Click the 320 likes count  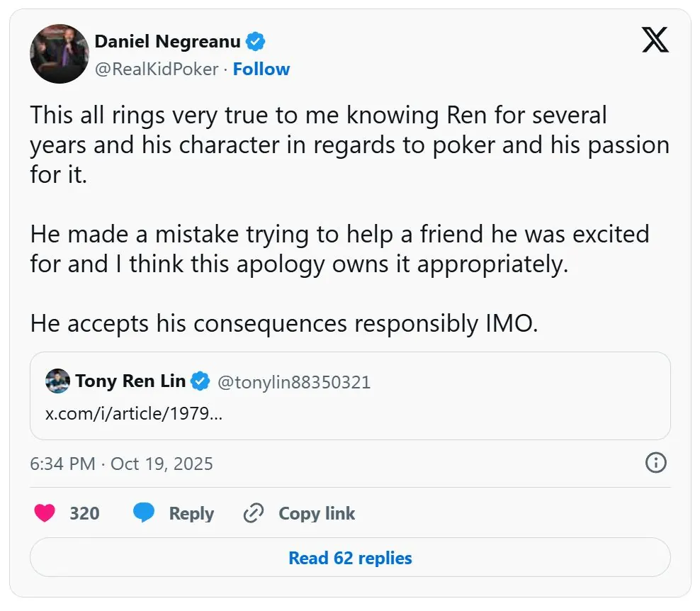84,513
